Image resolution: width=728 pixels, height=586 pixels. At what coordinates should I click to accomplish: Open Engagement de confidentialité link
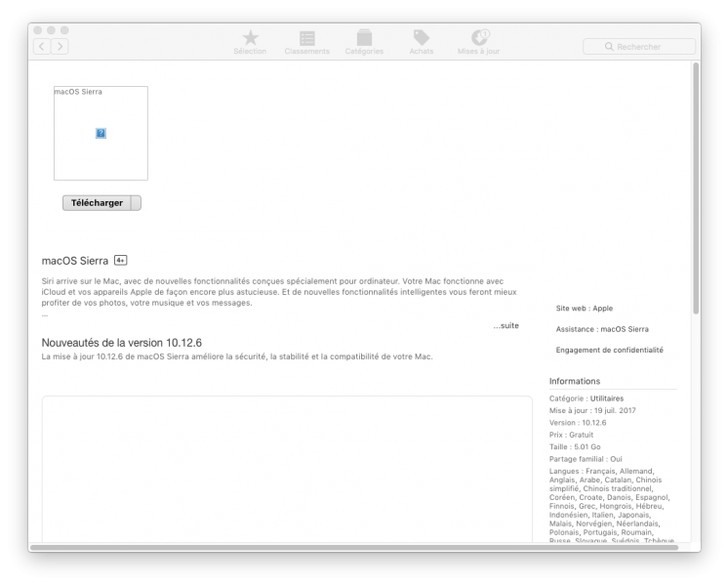pyautogui.click(x=609, y=350)
